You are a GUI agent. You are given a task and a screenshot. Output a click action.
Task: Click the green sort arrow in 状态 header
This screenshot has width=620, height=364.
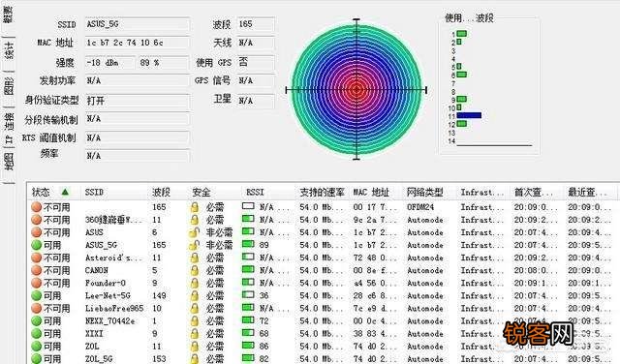[x=65, y=192]
